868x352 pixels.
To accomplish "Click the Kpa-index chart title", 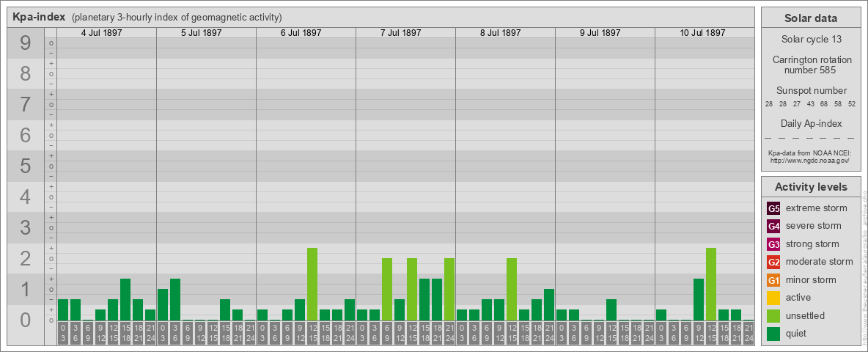I will tap(39, 17).
